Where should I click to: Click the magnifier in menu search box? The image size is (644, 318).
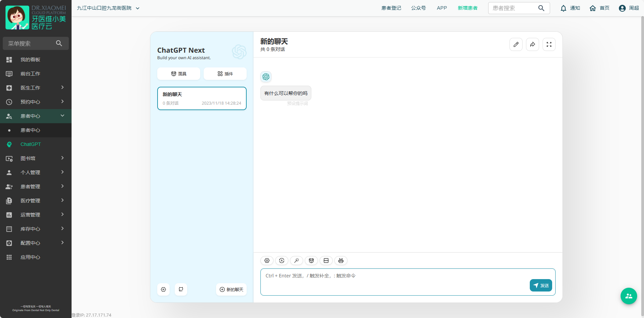click(x=59, y=43)
